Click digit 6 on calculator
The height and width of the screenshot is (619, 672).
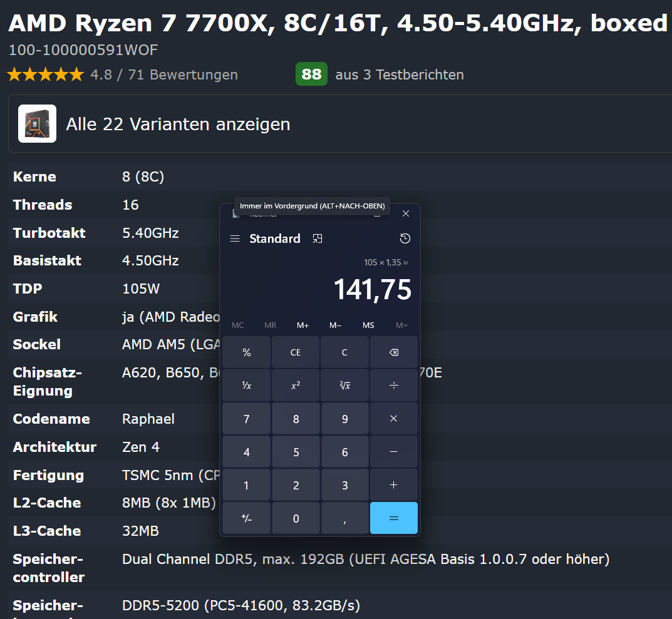point(344,451)
